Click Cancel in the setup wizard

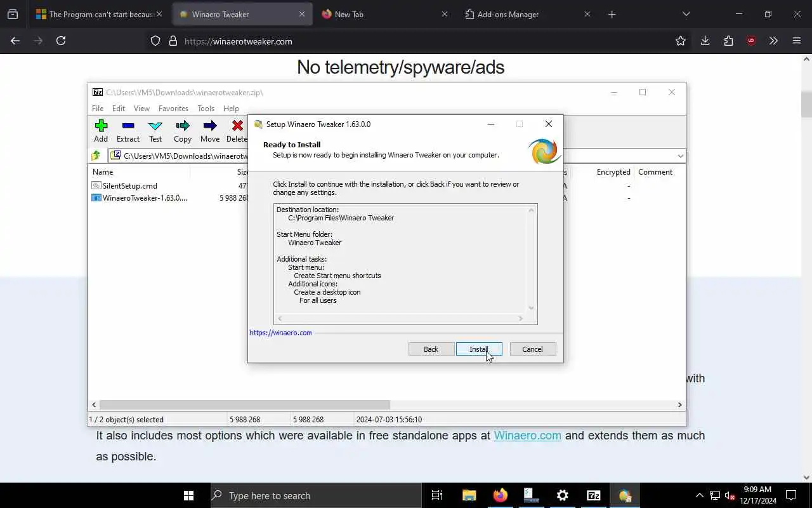532,349
